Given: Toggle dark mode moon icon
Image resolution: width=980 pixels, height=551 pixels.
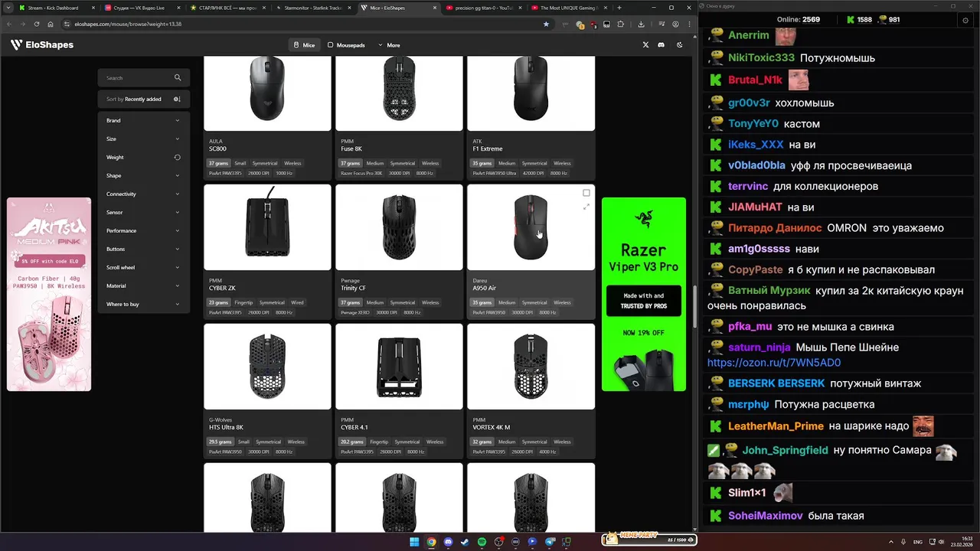Looking at the screenshot, I should pos(679,45).
